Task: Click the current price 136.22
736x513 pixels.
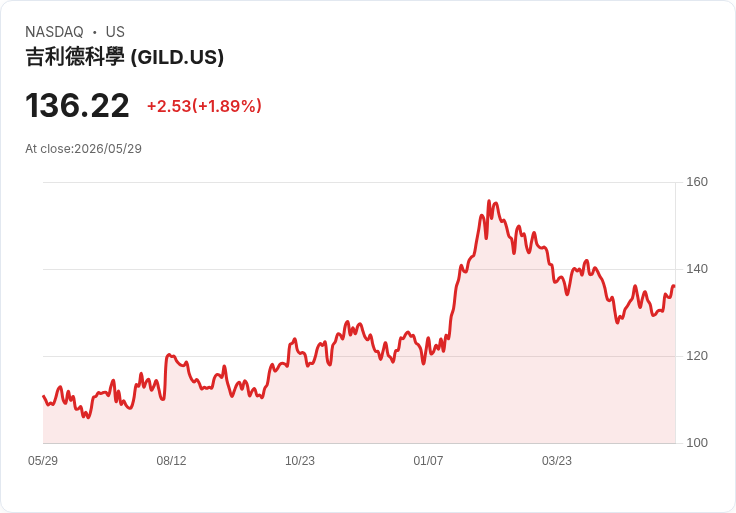Action: 77,106
